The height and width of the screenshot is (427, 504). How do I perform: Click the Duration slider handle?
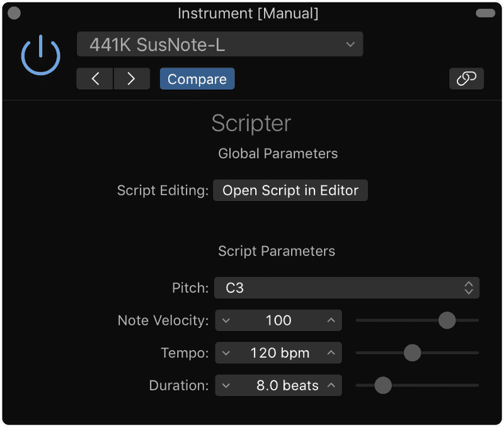click(x=383, y=385)
